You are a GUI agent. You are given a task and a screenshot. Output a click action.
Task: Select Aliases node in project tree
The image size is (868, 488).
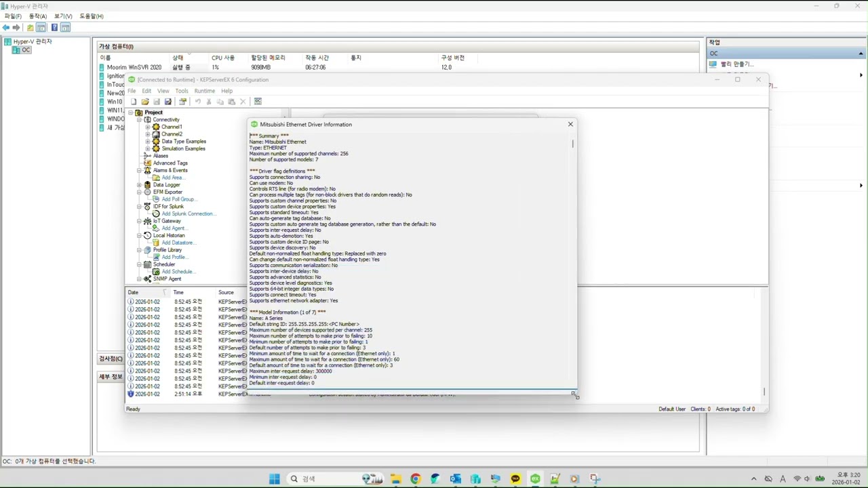pos(160,156)
